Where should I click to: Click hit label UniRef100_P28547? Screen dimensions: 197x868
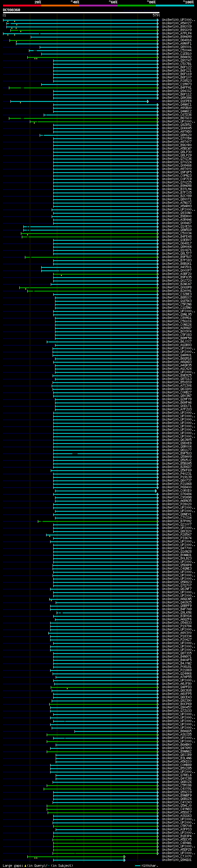[x=176, y=535]
